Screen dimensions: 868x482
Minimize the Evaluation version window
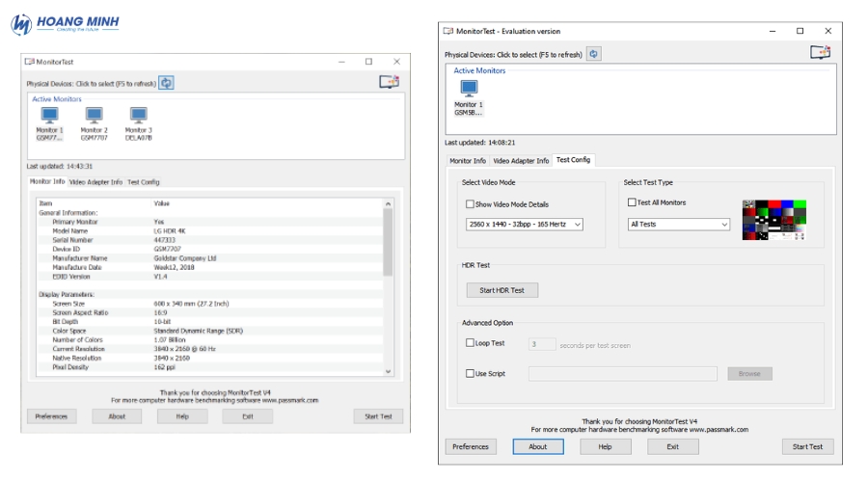773,31
